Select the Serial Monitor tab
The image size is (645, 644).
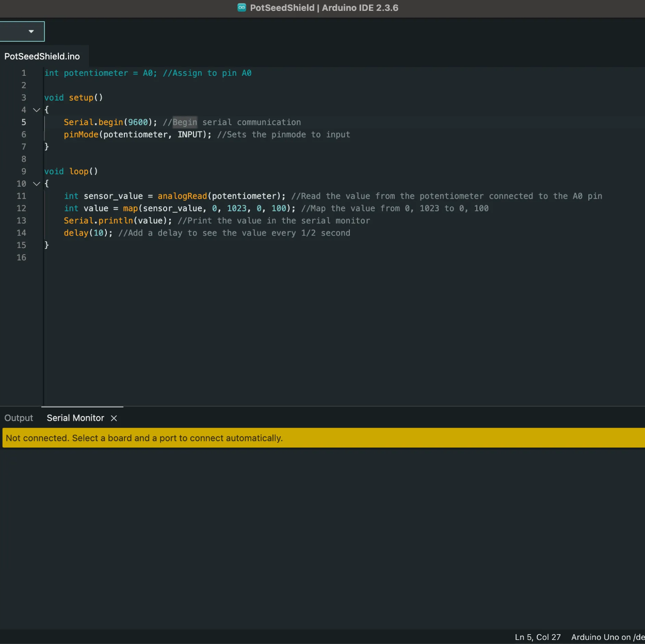tap(75, 418)
